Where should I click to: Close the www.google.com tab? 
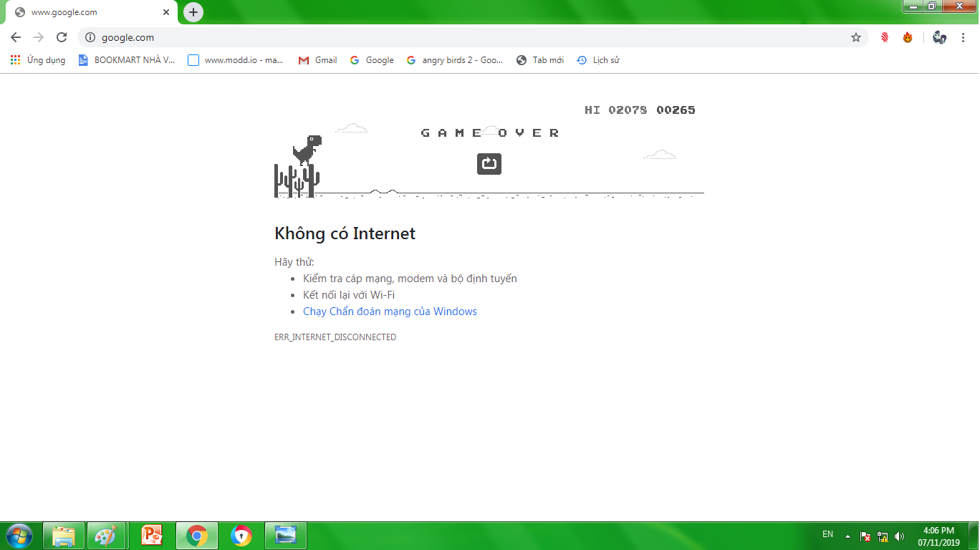tap(166, 12)
